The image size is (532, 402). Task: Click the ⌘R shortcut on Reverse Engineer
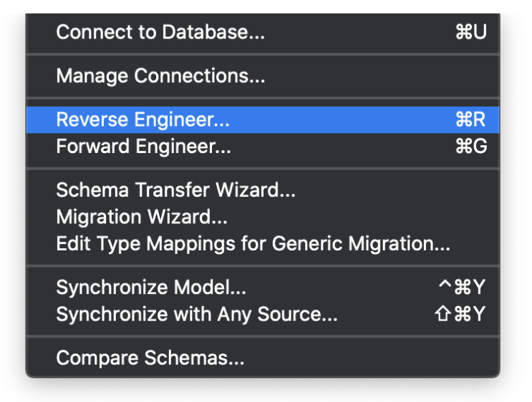(x=470, y=120)
